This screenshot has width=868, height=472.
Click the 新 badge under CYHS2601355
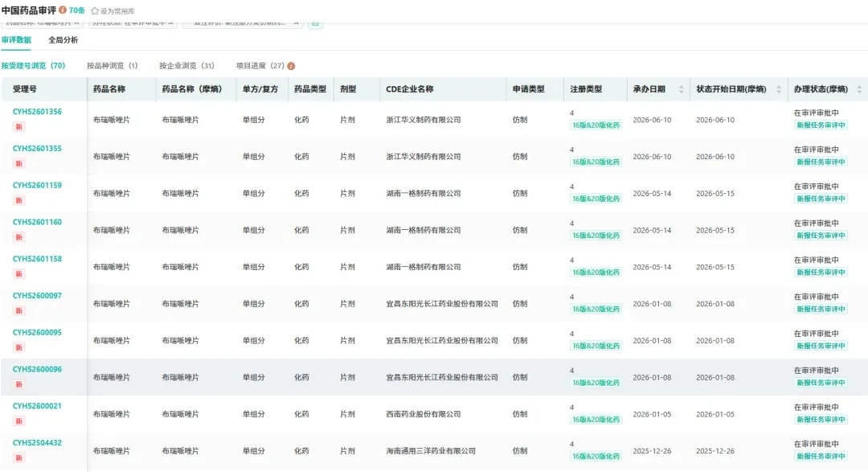tap(18, 163)
